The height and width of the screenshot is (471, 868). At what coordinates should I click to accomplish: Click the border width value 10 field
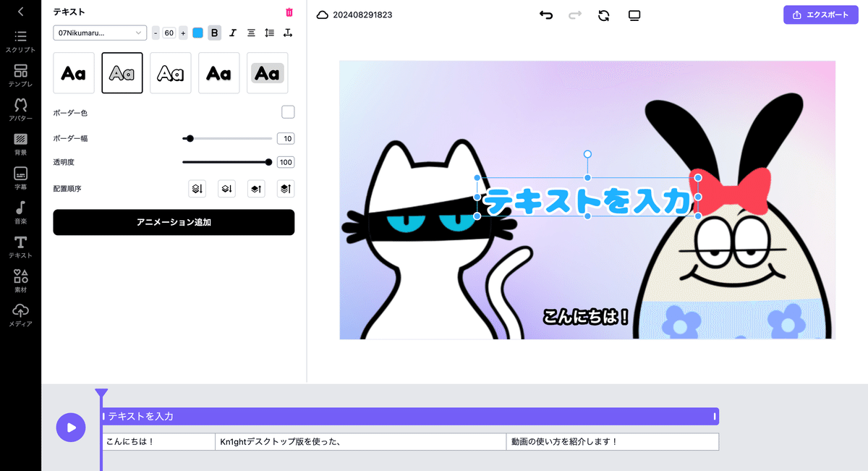point(286,138)
